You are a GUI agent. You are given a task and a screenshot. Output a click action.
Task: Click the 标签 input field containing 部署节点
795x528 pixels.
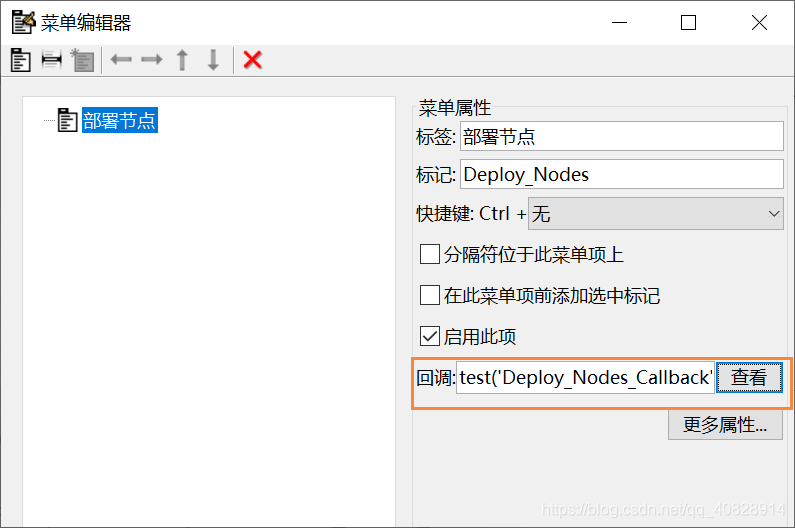point(622,136)
